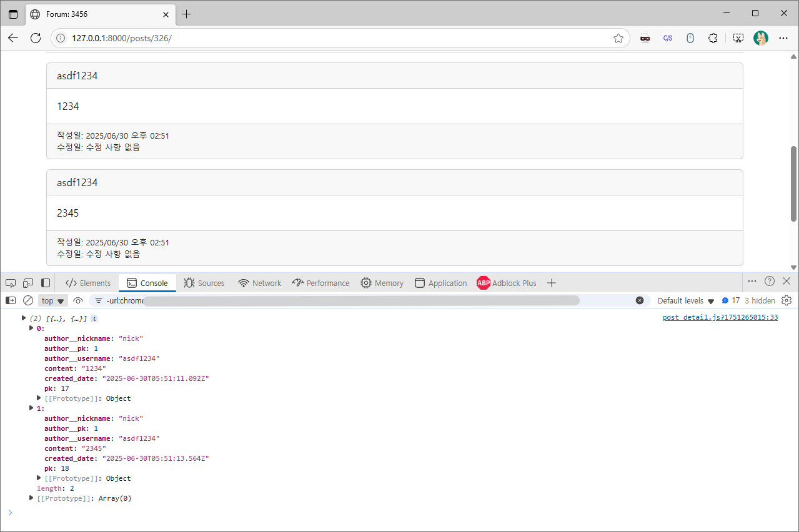Open the browser profile avatar

pyautogui.click(x=761, y=38)
